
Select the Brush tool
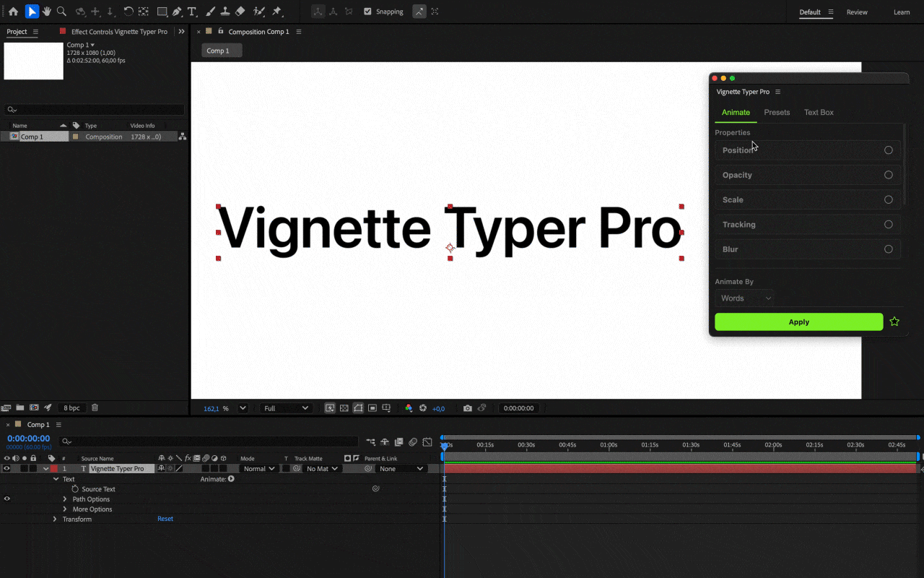point(210,12)
